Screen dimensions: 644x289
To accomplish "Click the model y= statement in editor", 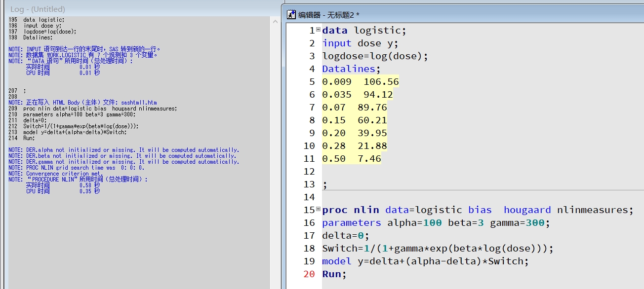I will 425,261.
